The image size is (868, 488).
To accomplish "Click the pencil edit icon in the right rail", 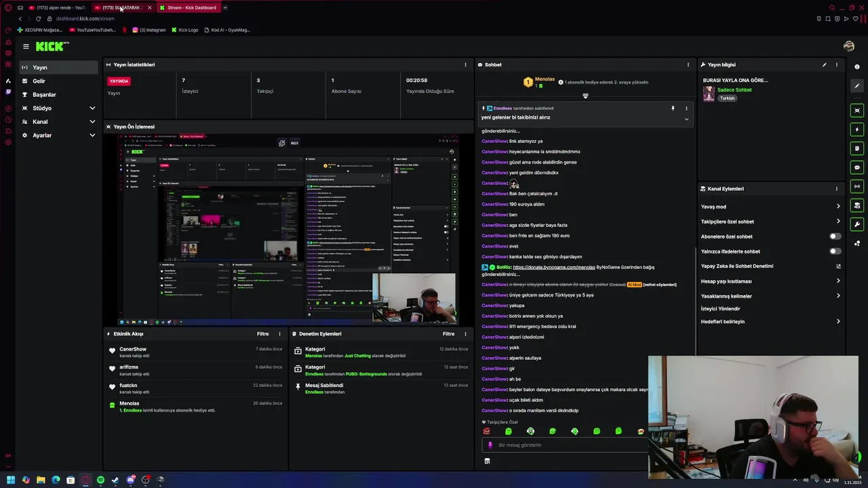I will [857, 86].
